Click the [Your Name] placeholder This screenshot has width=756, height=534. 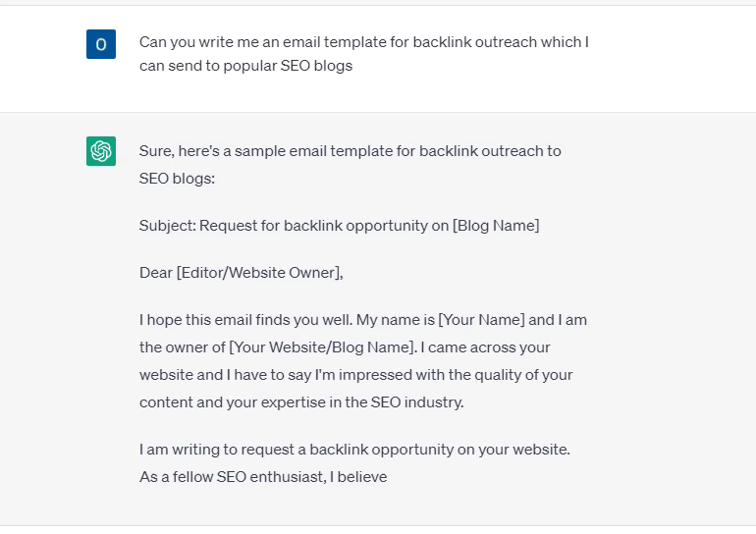[481, 320]
